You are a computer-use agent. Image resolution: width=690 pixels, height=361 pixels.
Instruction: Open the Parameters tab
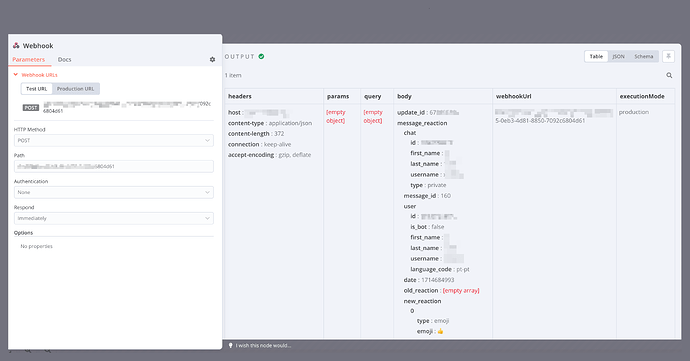click(29, 59)
